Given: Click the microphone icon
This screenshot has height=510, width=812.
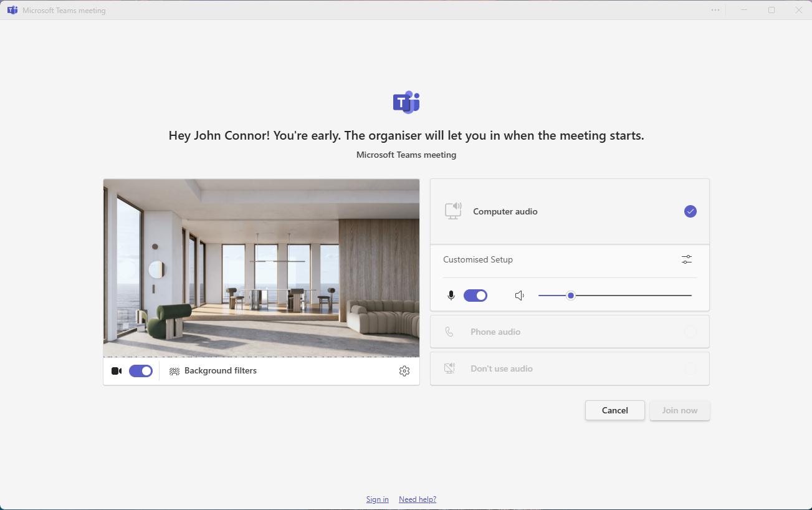Looking at the screenshot, I should (x=451, y=296).
